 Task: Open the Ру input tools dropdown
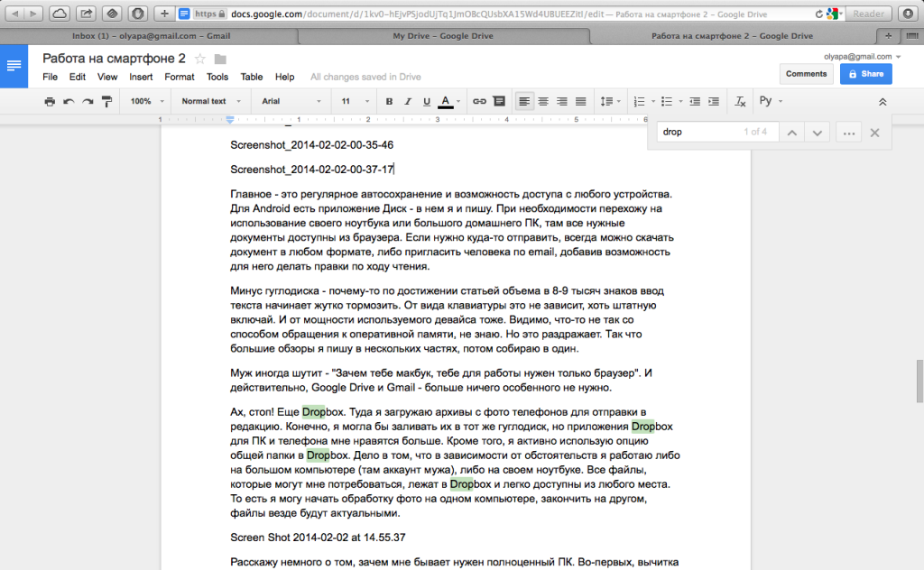coord(771,101)
